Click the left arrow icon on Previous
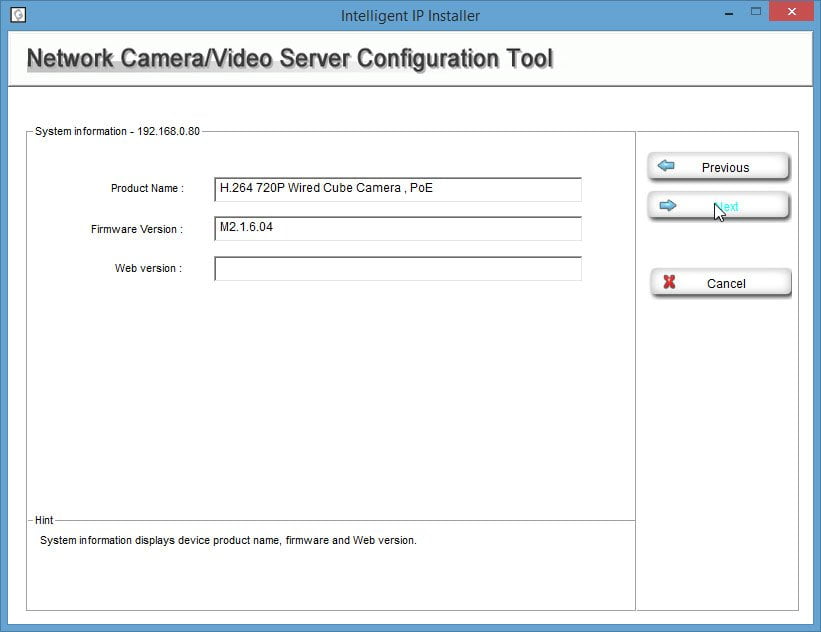This screenshot has width=821, height=632. coord(666,166)
